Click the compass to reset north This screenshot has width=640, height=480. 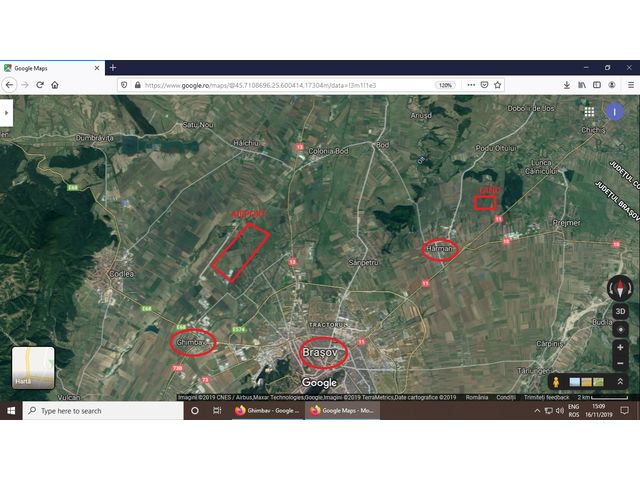[x=620, y=288]
